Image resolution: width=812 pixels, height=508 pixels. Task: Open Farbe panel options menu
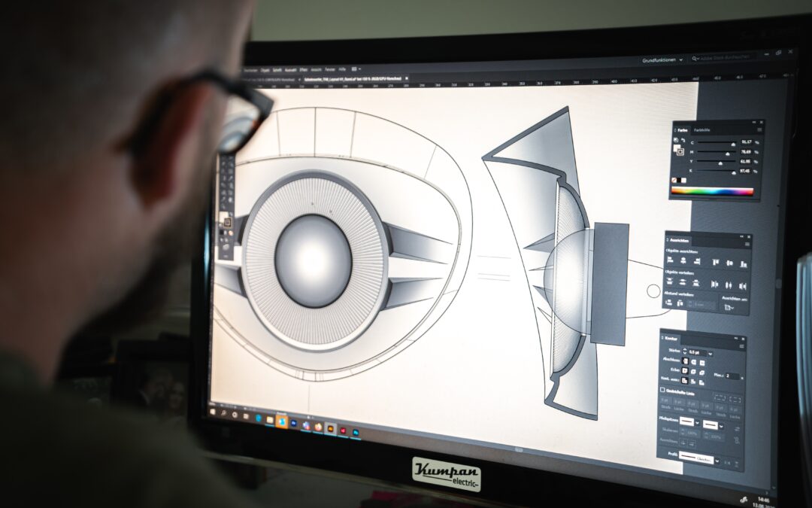coord(759,129)
